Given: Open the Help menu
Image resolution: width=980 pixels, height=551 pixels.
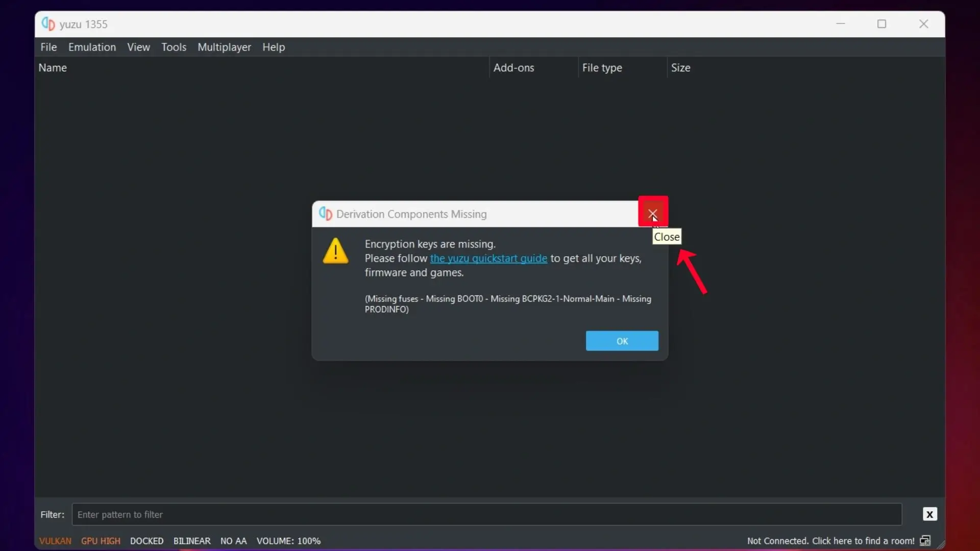Looking at the screenshot, I should coord(274,47).
